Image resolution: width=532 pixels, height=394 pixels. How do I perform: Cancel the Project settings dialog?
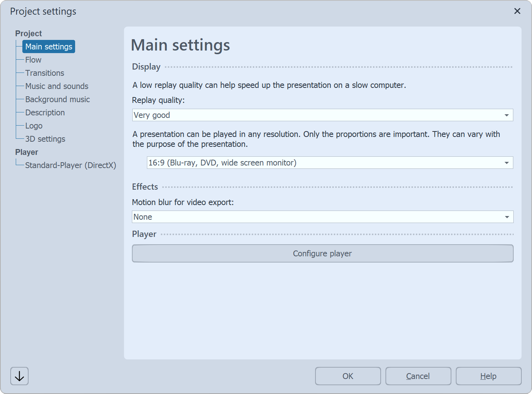418,376
